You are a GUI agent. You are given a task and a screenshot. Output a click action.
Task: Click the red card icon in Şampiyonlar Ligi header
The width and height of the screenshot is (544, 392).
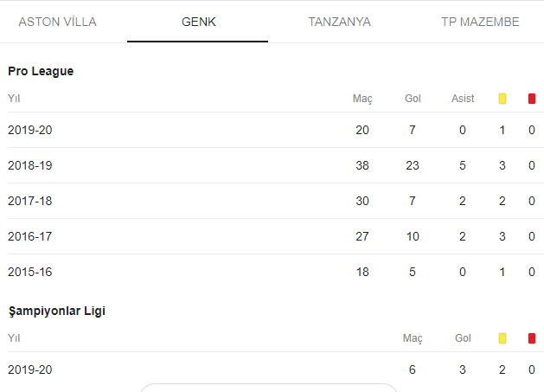[532, 338]
